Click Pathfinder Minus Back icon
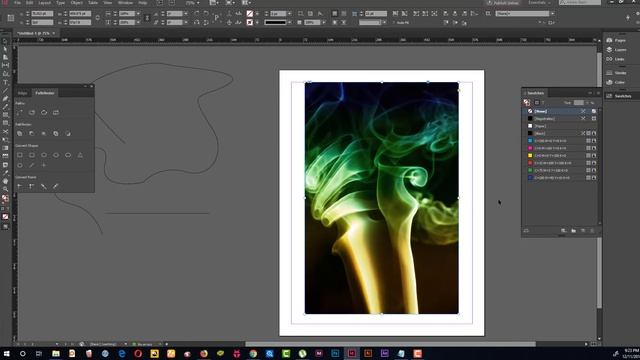 68,133
